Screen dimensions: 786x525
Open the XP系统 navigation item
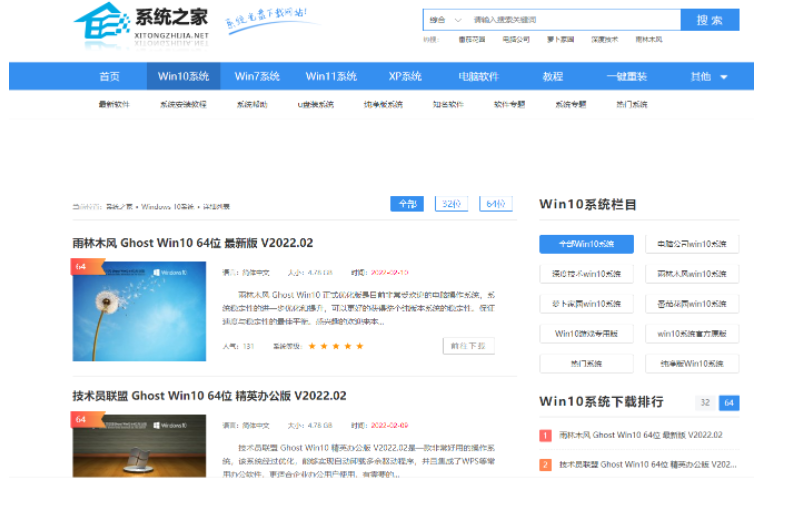(x=405, y=77)
